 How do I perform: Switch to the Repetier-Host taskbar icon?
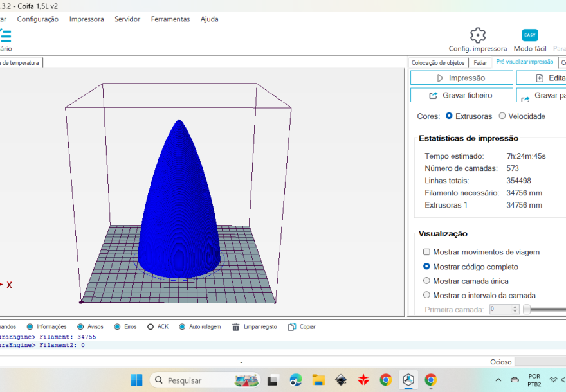pyautogui.click(x=408, y=380)
